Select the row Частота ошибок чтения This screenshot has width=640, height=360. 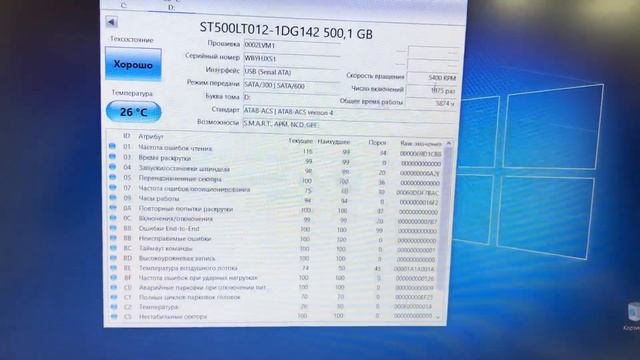point(275,150)
